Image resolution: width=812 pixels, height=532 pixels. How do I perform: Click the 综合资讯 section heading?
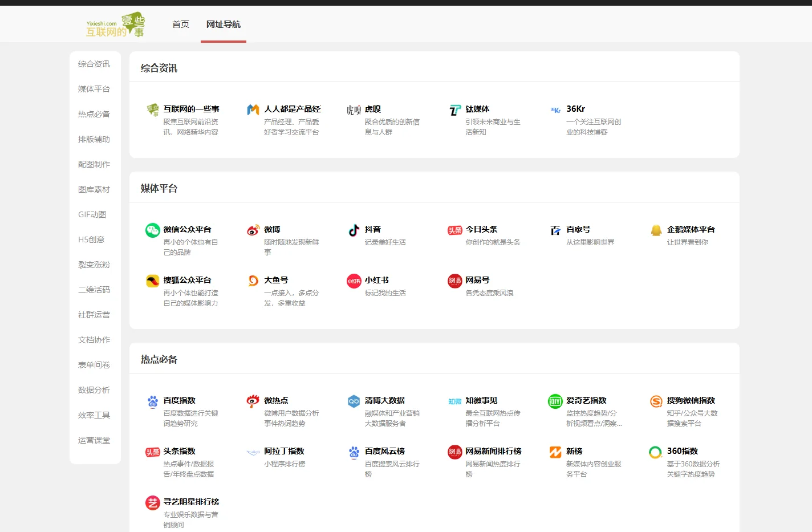pyautogui.click(x=159, y=68)
